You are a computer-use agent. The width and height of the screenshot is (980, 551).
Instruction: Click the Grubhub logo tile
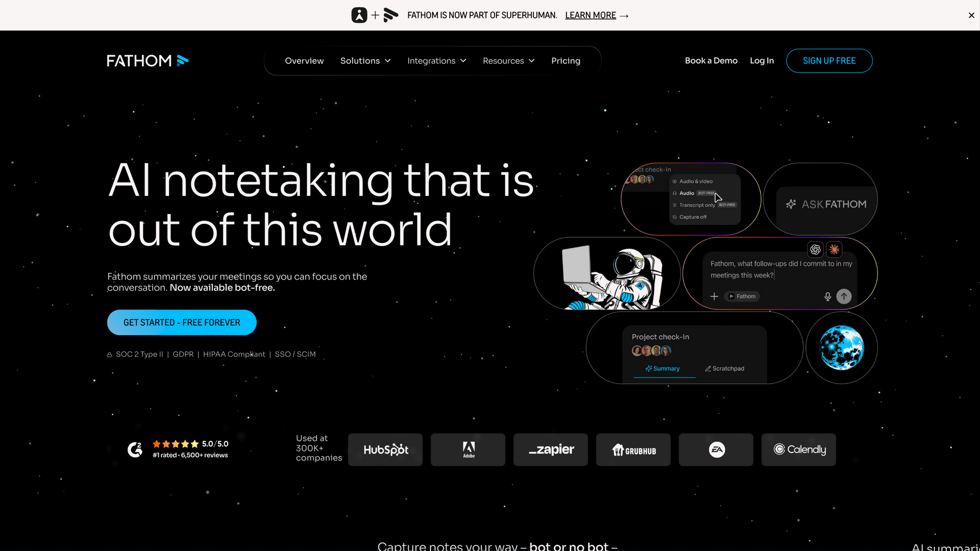point(633,449)
